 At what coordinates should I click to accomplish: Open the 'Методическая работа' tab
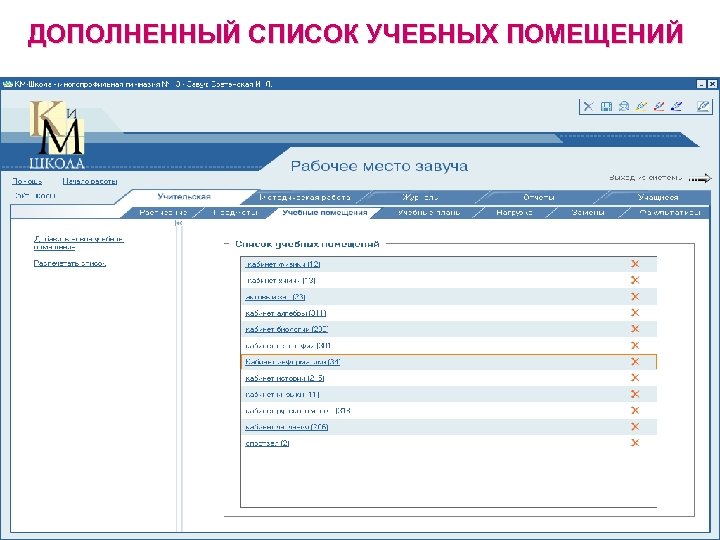(x=304, y=197)
